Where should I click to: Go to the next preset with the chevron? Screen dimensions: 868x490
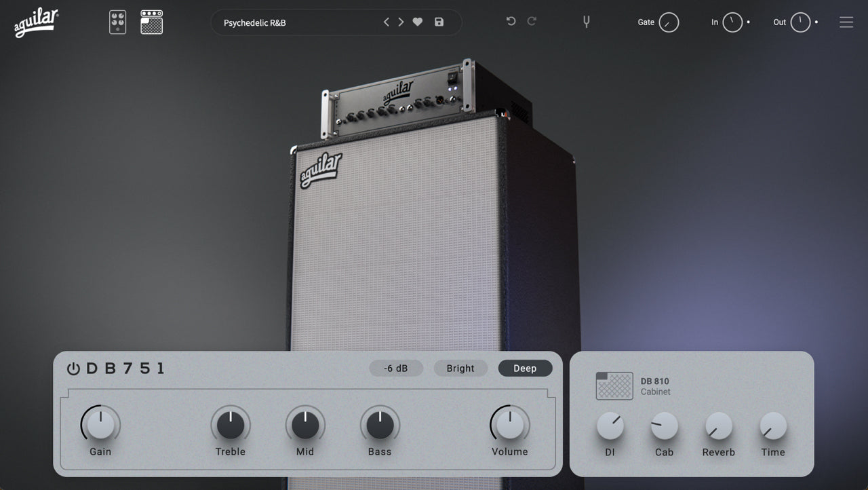tap(400, 22)
